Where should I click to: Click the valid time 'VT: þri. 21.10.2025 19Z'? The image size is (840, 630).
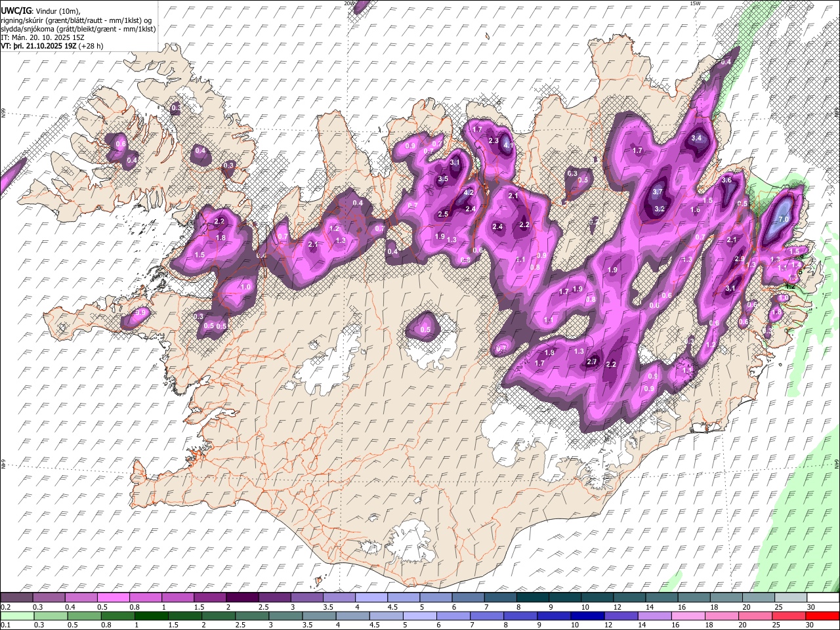click(39, 46)
